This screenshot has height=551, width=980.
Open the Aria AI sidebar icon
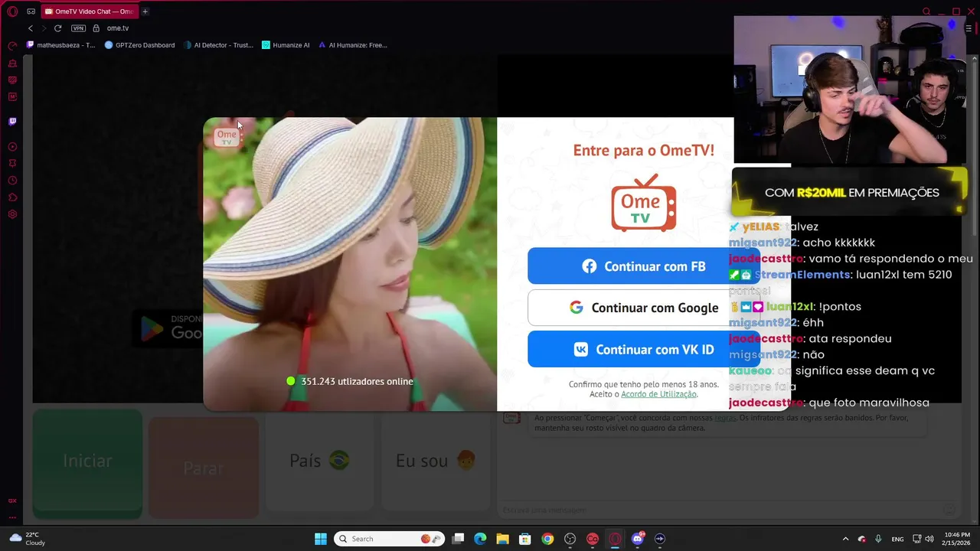(12, 64)
